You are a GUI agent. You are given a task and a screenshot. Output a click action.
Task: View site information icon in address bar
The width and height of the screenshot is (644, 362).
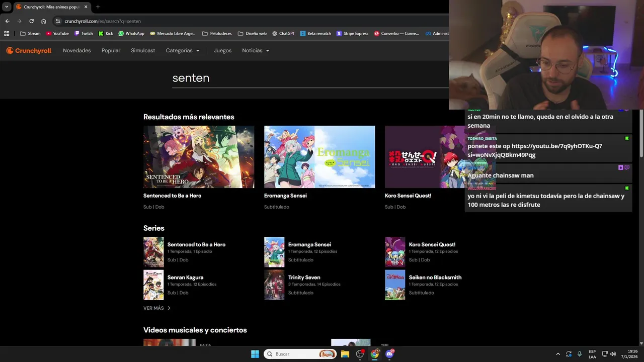(58, 21)
